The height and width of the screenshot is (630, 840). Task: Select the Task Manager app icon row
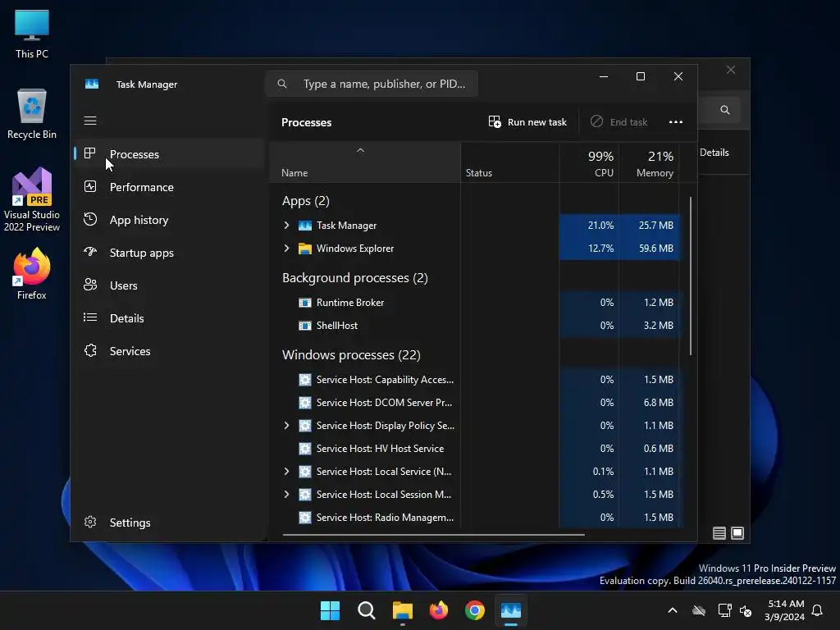coord(305,226)
